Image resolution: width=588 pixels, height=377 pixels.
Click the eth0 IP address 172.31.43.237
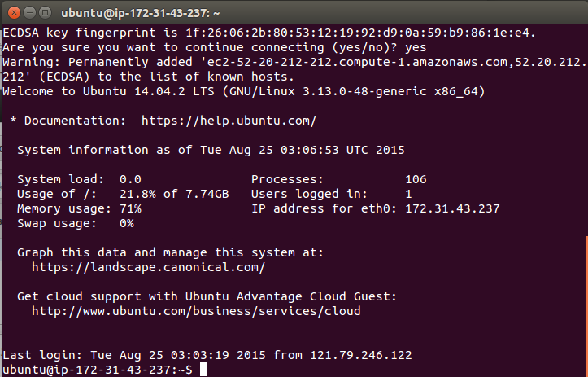coord(452,208)
